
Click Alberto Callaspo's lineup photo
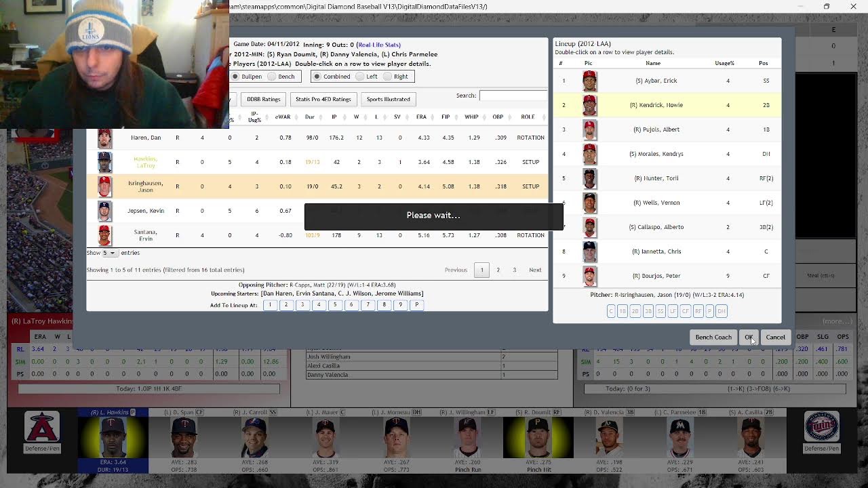point(589,227)
